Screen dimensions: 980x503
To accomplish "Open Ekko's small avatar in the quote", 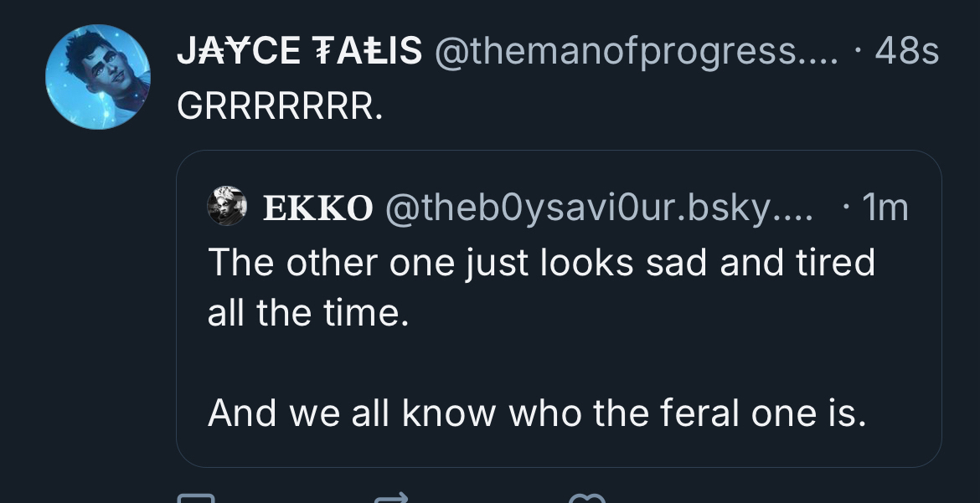I will point(226,205).
